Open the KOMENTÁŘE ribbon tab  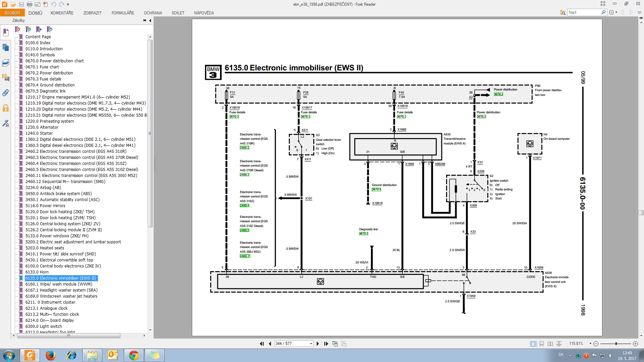tap(62, 13)
